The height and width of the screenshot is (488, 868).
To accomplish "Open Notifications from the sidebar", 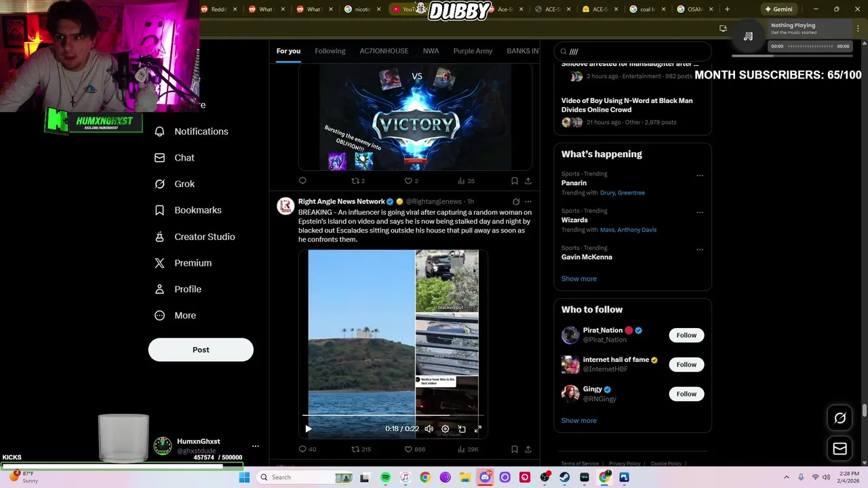I will click(x=191, y=131).
